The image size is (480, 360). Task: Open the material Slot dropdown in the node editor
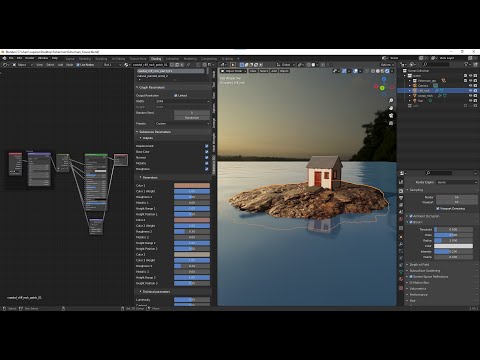pos(112,65)
